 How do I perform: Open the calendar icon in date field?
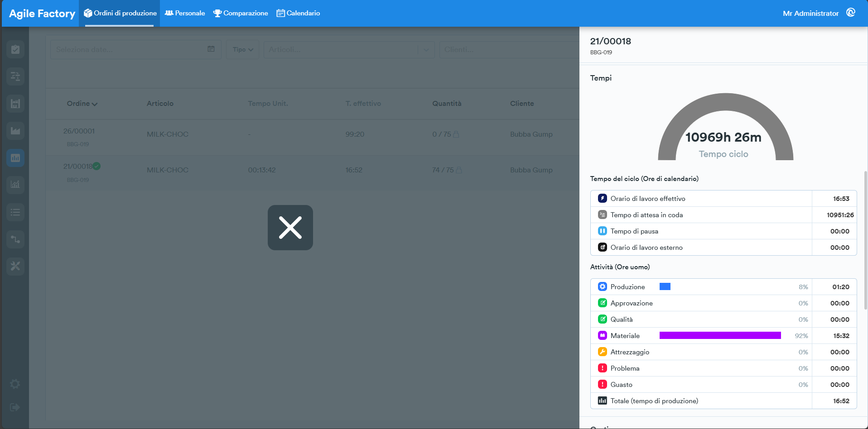coord(211,49)
